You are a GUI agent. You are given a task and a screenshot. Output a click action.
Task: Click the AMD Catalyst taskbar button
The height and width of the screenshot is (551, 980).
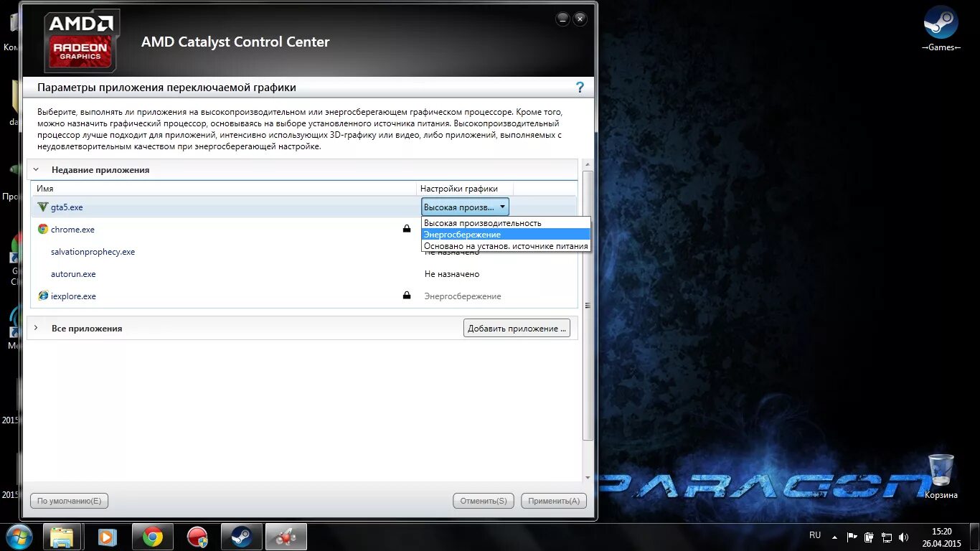(286, 537)
